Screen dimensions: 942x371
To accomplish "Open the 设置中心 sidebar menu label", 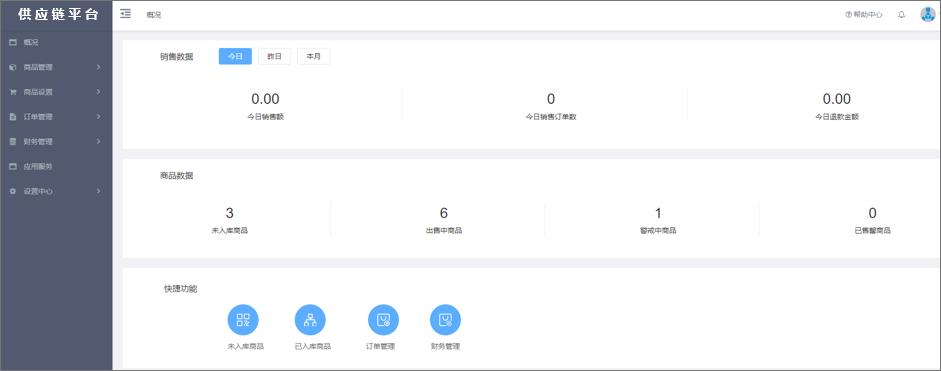I will click(38, 192).
